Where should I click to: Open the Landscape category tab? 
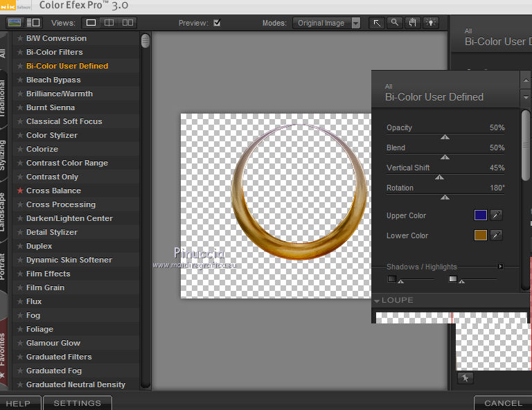tap(3, 211)
